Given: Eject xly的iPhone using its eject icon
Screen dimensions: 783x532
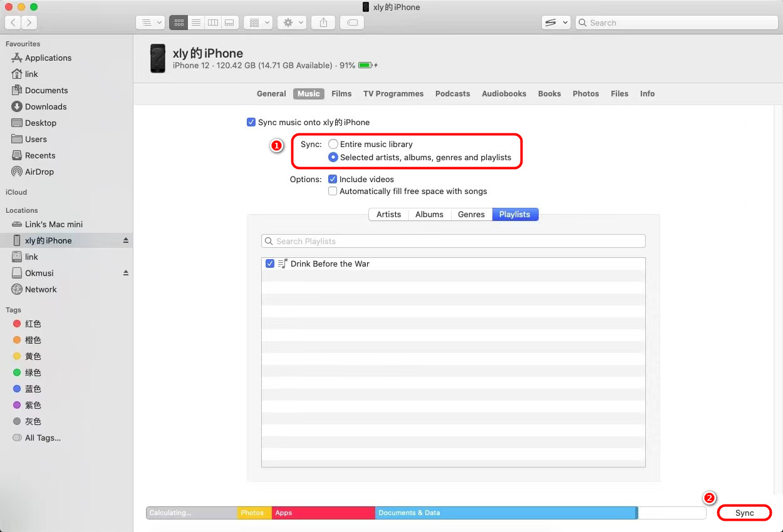Looking at the screenshot, I should click(x=125, y=240).
